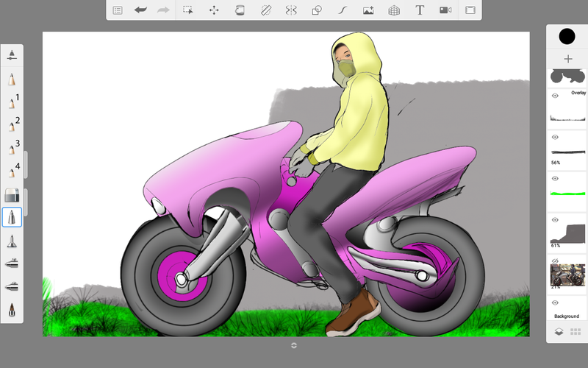The width and height of the screenshot is (588, 368).
Task: Add a new layer with plus button
Action: click(567, 59)
